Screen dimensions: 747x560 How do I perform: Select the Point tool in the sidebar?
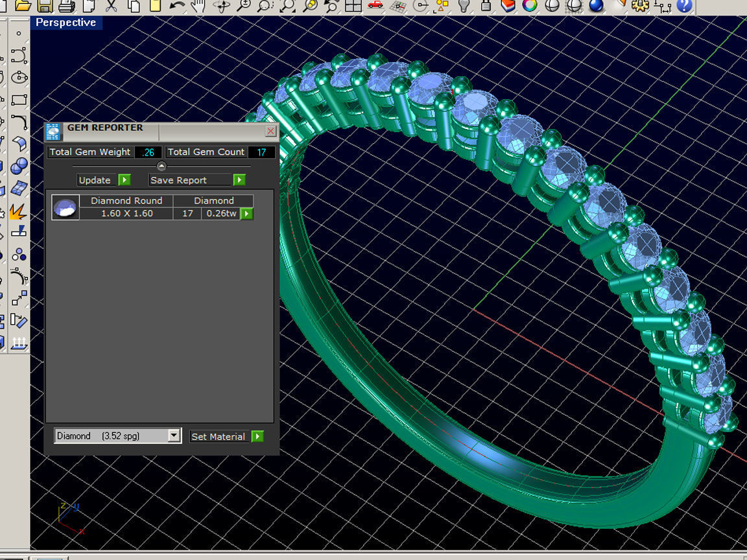[x=19, y=33]
